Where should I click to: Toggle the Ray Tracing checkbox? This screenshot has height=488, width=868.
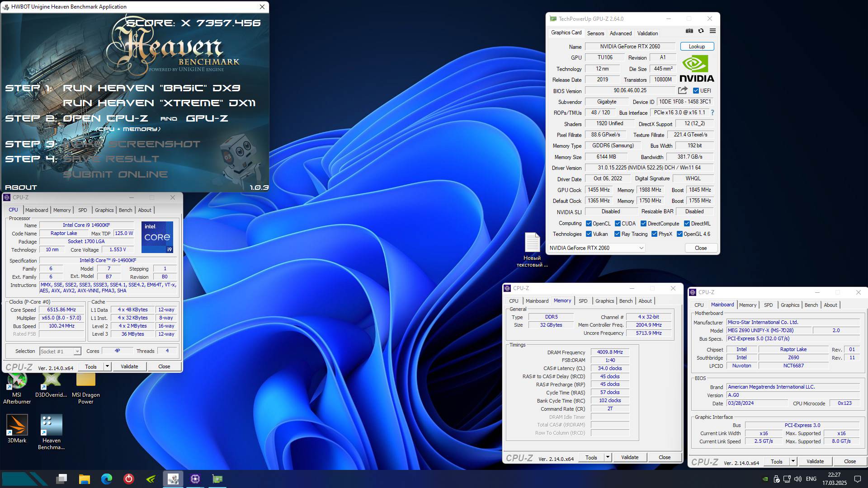[617, 234]
